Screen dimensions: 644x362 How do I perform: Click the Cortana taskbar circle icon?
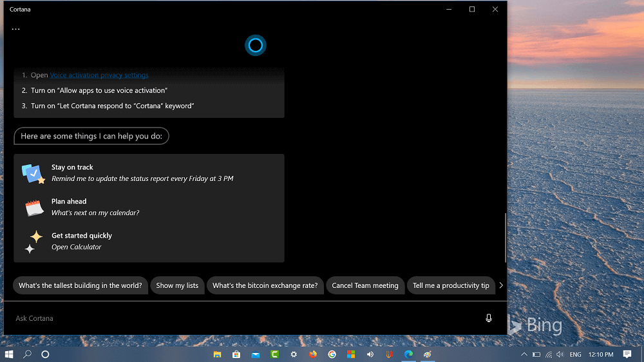click(45, 354)
